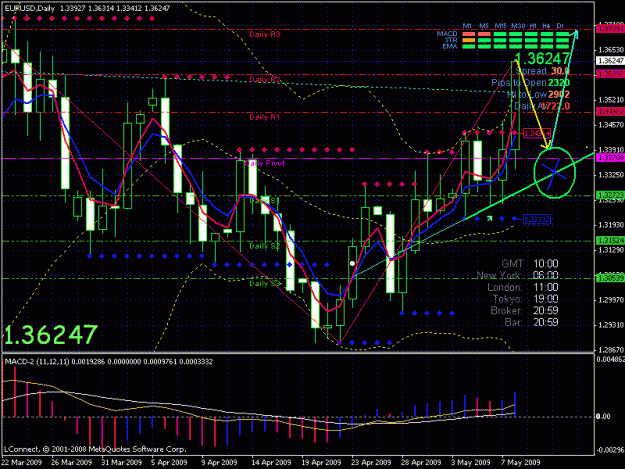Click the large green 1.36247 price at bottom left
Image resolution: width=625 pixels, height=469 pixels.
point(51,335)
